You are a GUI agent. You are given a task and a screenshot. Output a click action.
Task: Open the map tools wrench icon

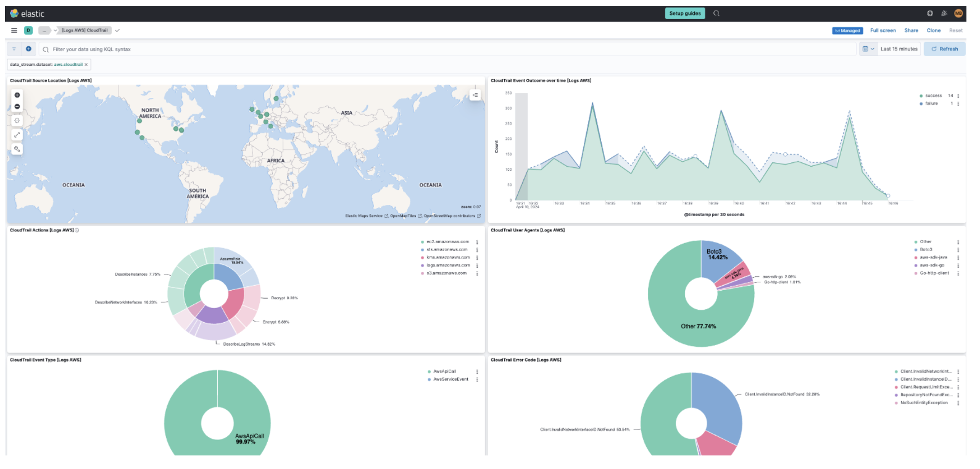pos(17,149)
